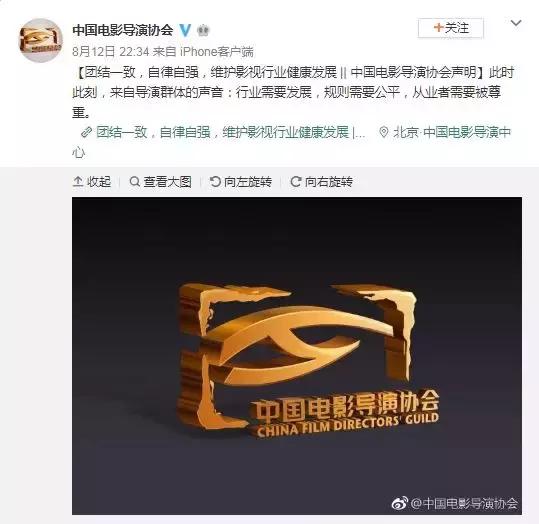Screen dimensions: 539x524
Task: Rotate the image left with 向左旋转
Action: pyautogui.click(x=241, y=182)
